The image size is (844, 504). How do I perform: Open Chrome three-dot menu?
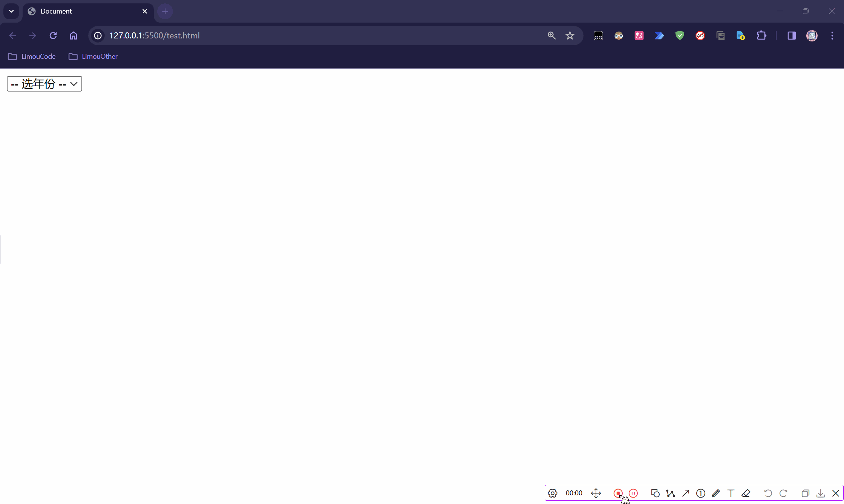pyautogui.click(x=832, y=35)
